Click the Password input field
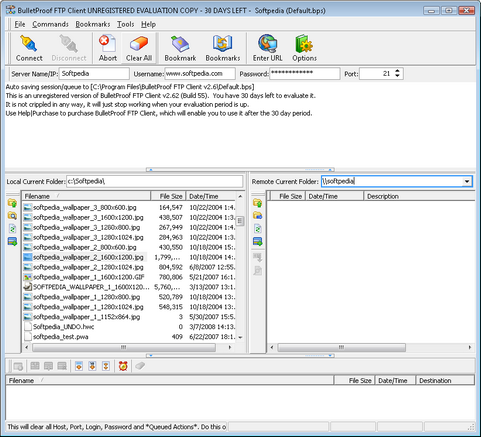This screenshot has height=437, width=481. [x=305, y=74]
